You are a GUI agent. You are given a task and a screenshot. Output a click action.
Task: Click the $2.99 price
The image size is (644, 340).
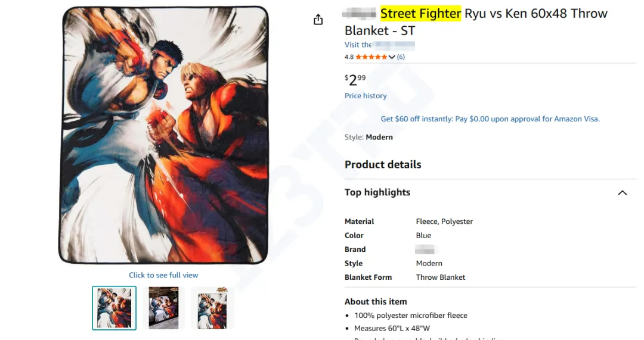pyautogui.click(x=355, y=79)
